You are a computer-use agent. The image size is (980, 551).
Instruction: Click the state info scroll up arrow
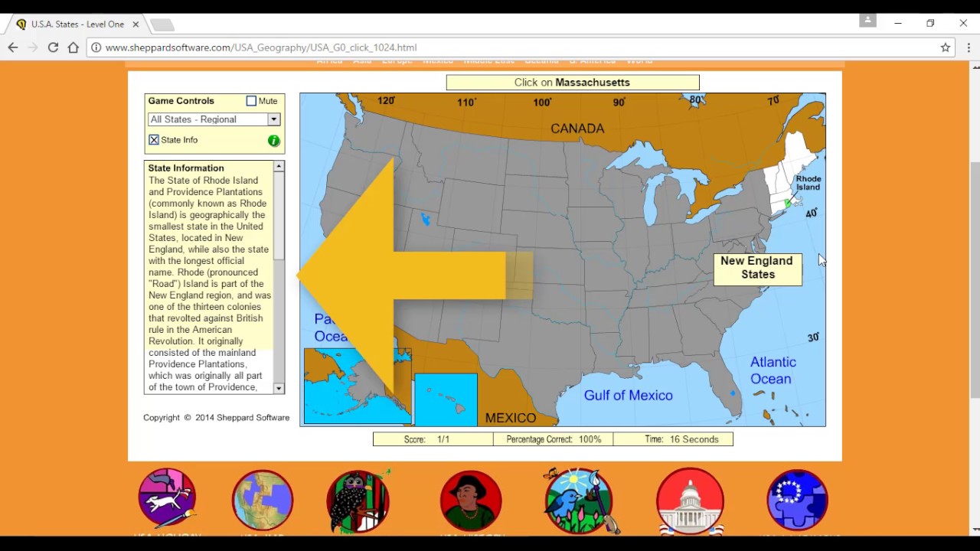coord(279,166)
